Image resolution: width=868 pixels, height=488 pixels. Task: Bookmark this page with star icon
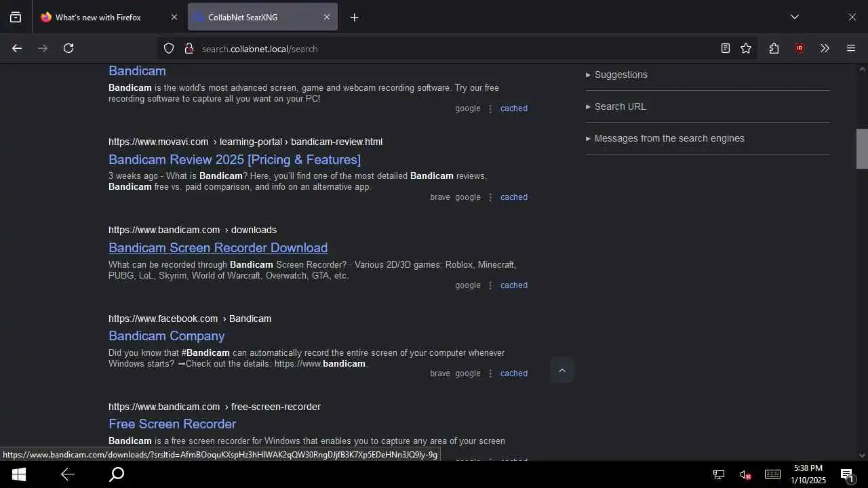coord(746,48)
